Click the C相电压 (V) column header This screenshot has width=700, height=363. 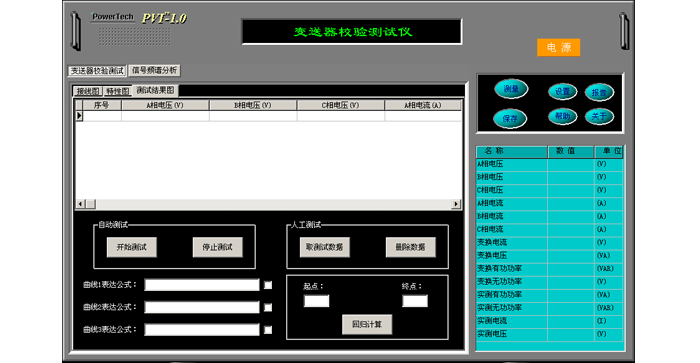click(340, 105)
